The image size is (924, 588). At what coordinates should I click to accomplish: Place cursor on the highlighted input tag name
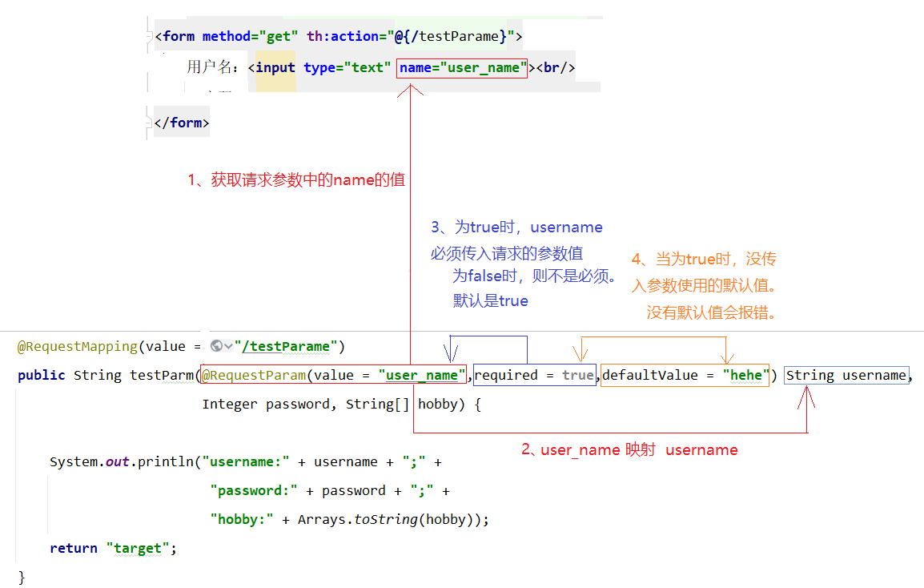[275, 68]
